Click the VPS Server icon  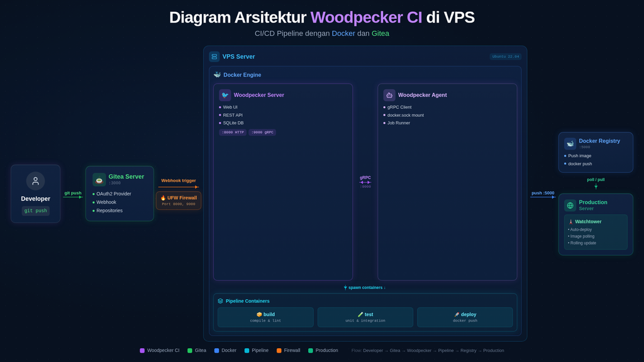pyautogui.click(x=214, y=57)
